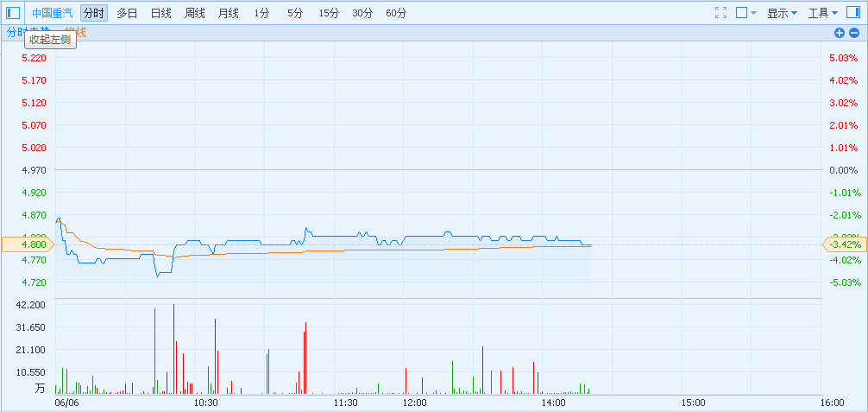
Task: Click the 5.070 price axis label
Action: tap(35, 124)
